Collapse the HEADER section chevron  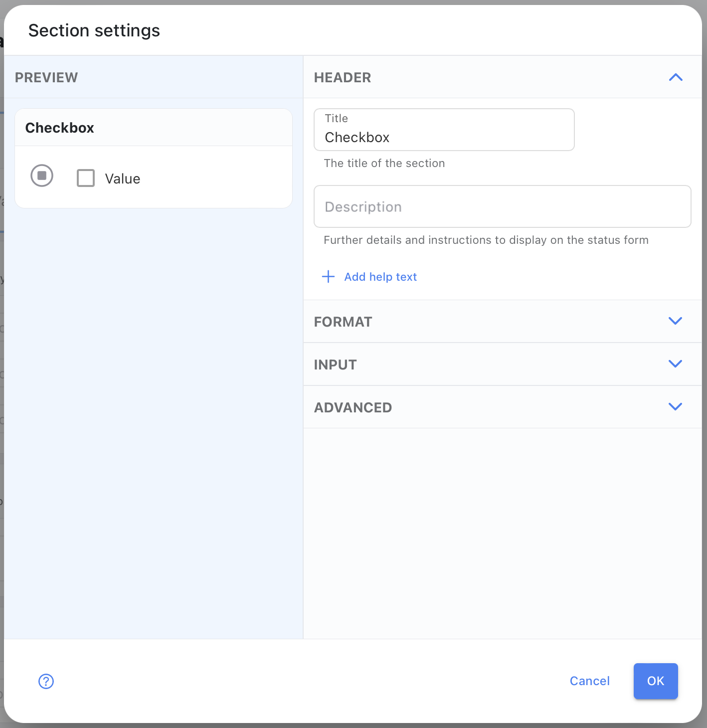pyautogui.click(x=676, y=77)
